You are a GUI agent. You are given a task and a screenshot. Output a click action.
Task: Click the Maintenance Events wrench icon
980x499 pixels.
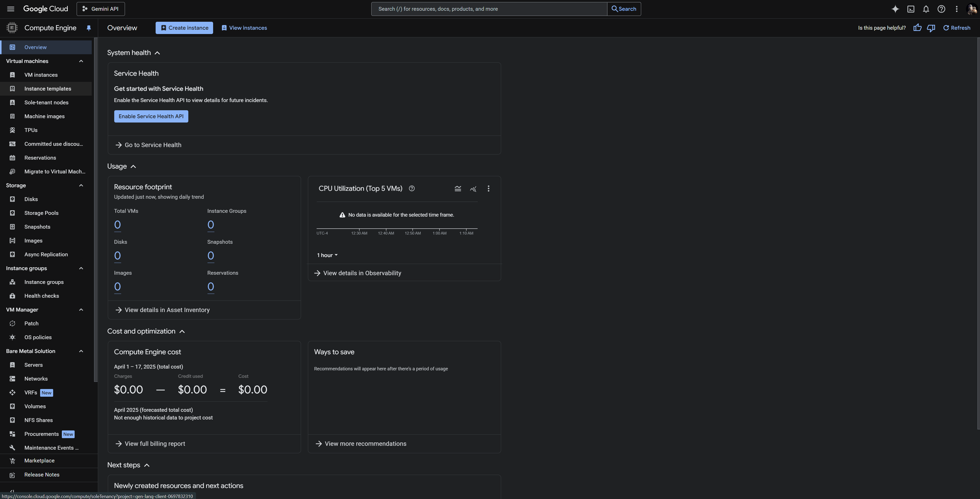(12, 448)
